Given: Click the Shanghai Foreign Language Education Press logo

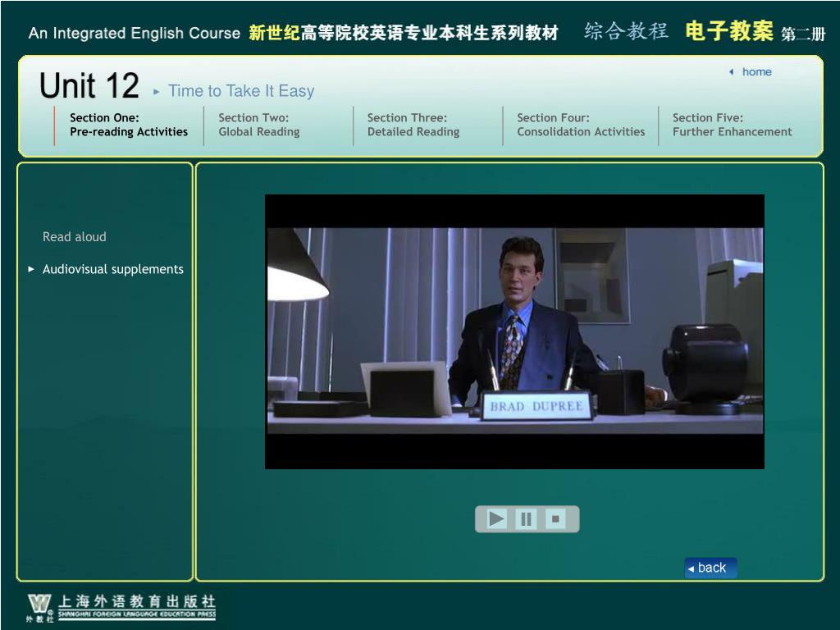Looking at the screenshot, I should [x=121, y=608].
